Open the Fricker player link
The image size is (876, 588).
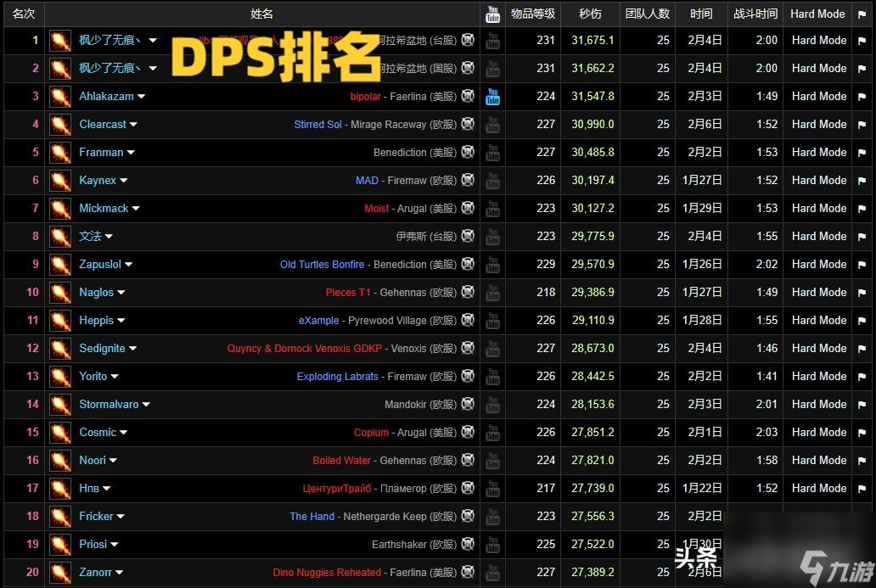(96, 517)
